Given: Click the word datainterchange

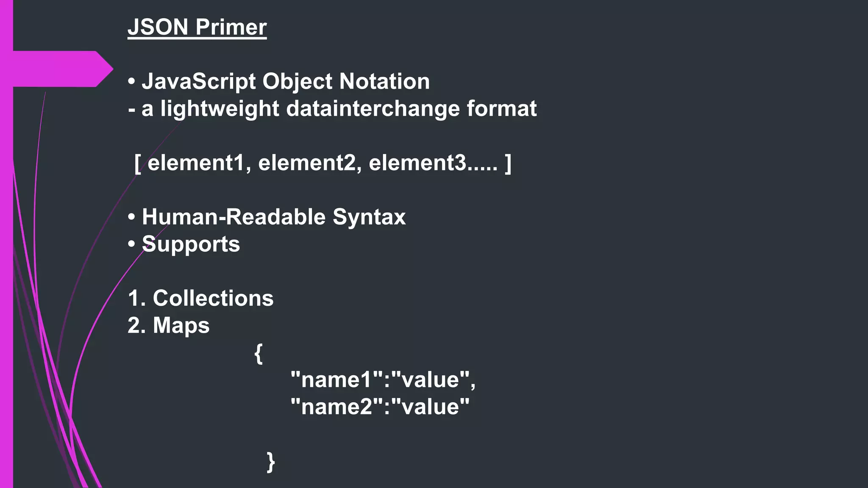Looking at the screenshot, I should pyautogui.click(x=373, y=108).
